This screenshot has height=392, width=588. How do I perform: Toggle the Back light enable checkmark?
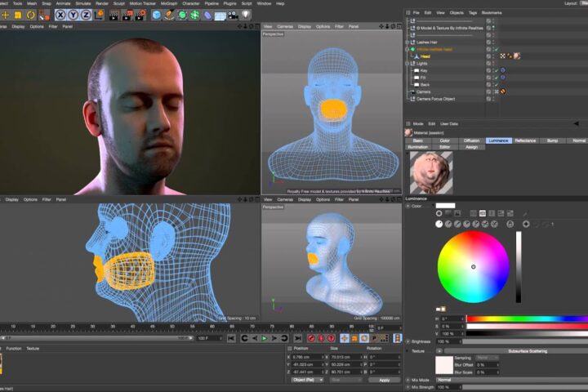(497, 85)
